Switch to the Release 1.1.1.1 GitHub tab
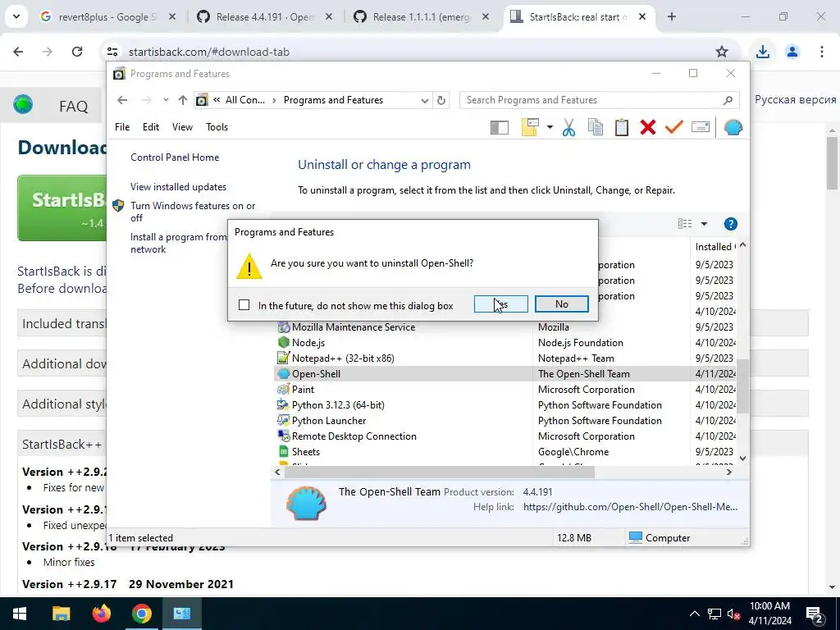Screen dimensions: 840x630 coord(422,17)
